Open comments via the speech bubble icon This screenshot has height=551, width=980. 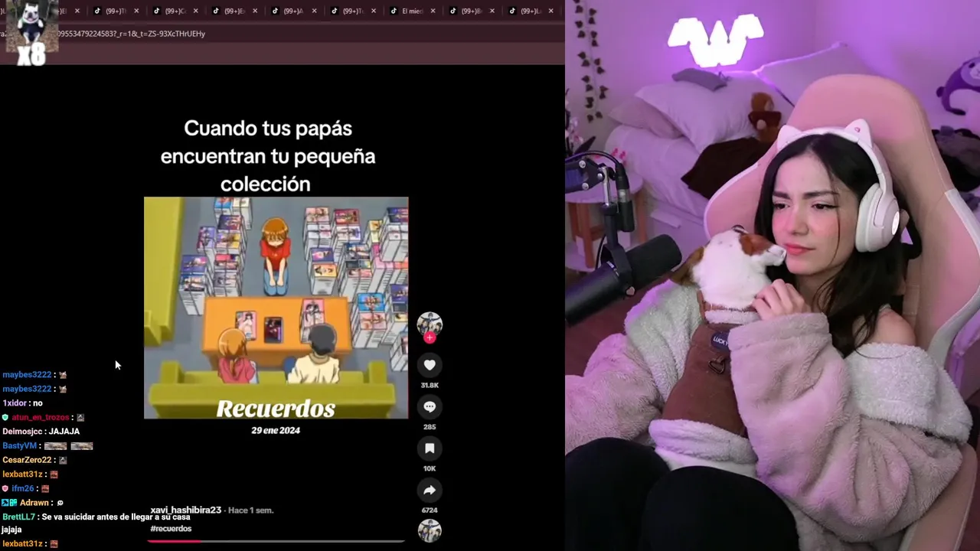(x=430, y=406)
